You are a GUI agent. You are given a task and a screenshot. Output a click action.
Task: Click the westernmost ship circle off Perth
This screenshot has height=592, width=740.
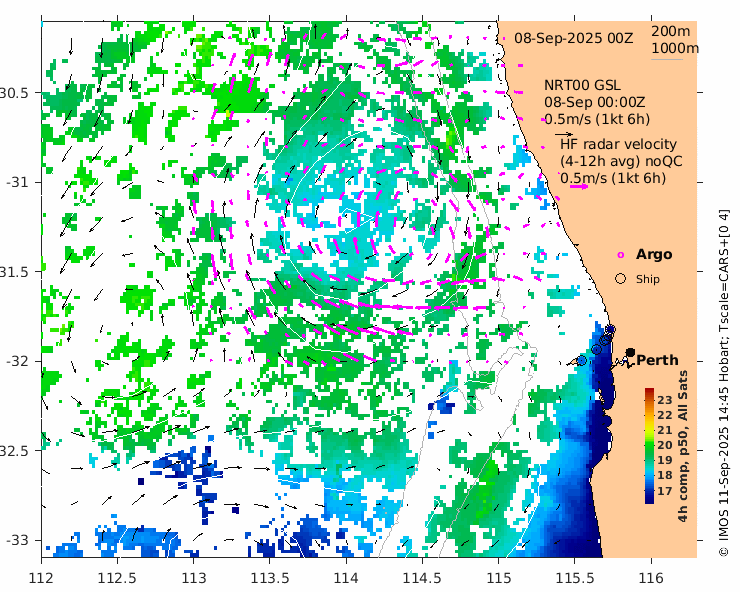(582, 360)
